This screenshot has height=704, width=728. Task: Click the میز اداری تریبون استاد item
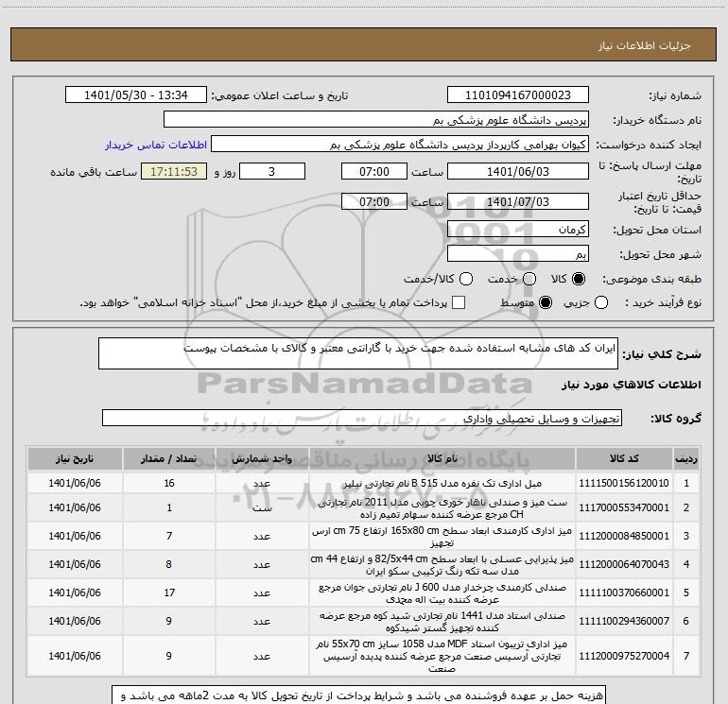tap(442, 656)
